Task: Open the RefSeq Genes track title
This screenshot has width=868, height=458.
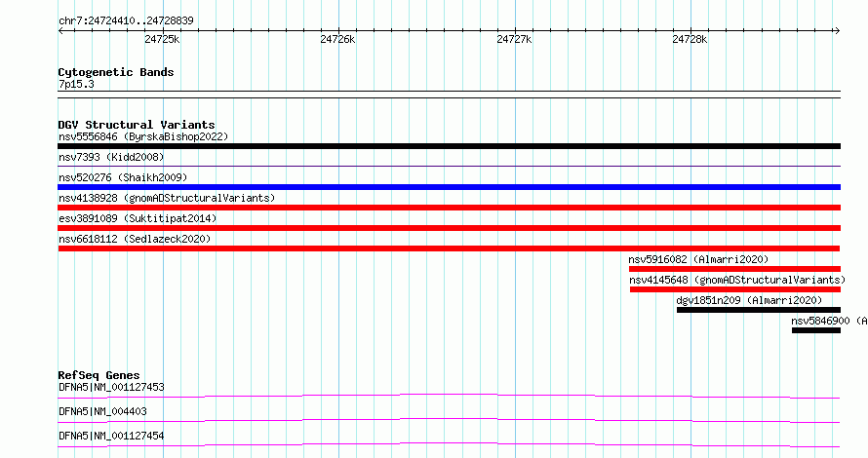Action: point(99,375)
